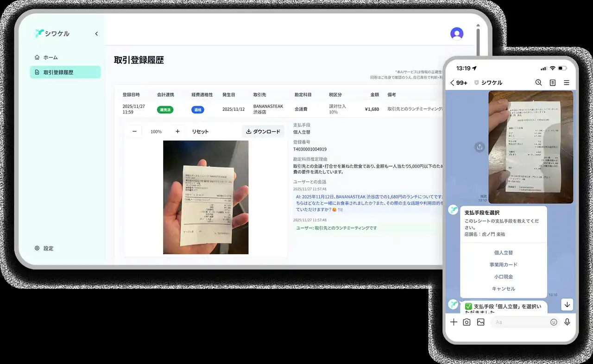Open the notes icon in the chat header
This screenshot has height=364, width=593.
(x=552, y=82)
